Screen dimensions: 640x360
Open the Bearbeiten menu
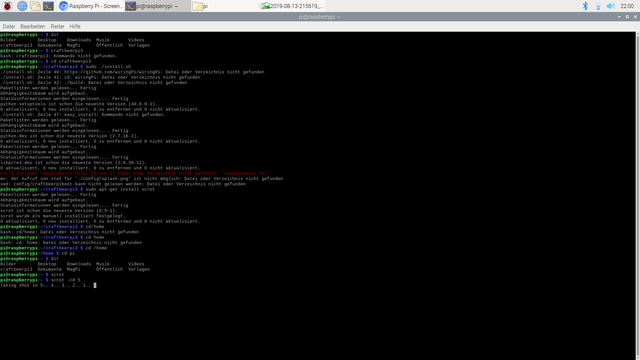click(x=33, y=26)
